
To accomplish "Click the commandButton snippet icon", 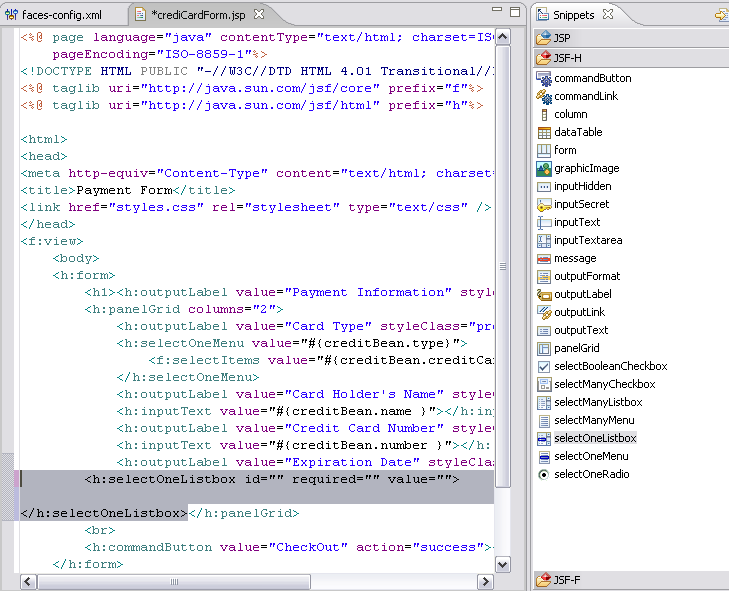I will coord(544,78).
